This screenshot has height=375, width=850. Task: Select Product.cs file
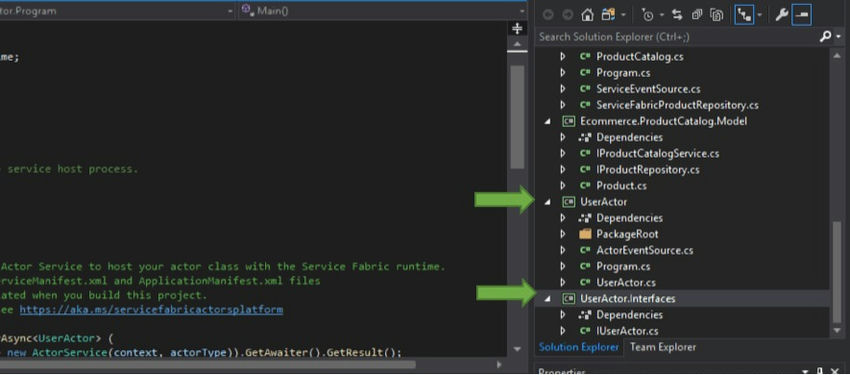coord(621,185)
